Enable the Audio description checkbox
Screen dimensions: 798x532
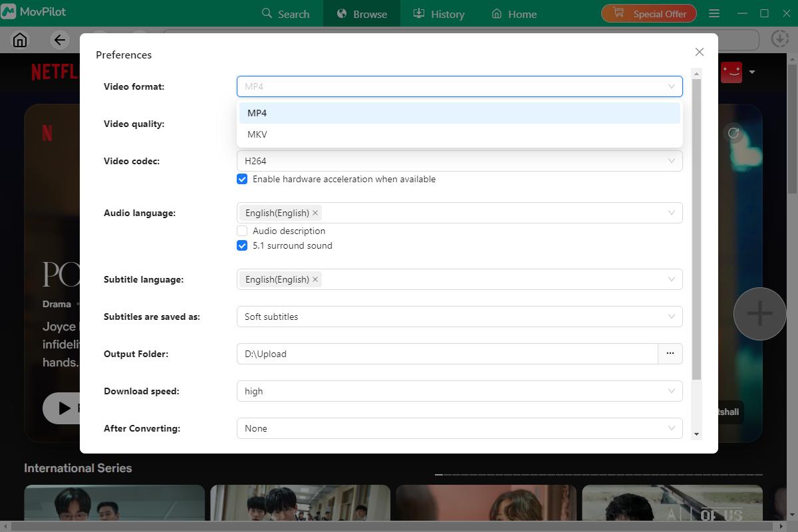[x=242, y=231]
